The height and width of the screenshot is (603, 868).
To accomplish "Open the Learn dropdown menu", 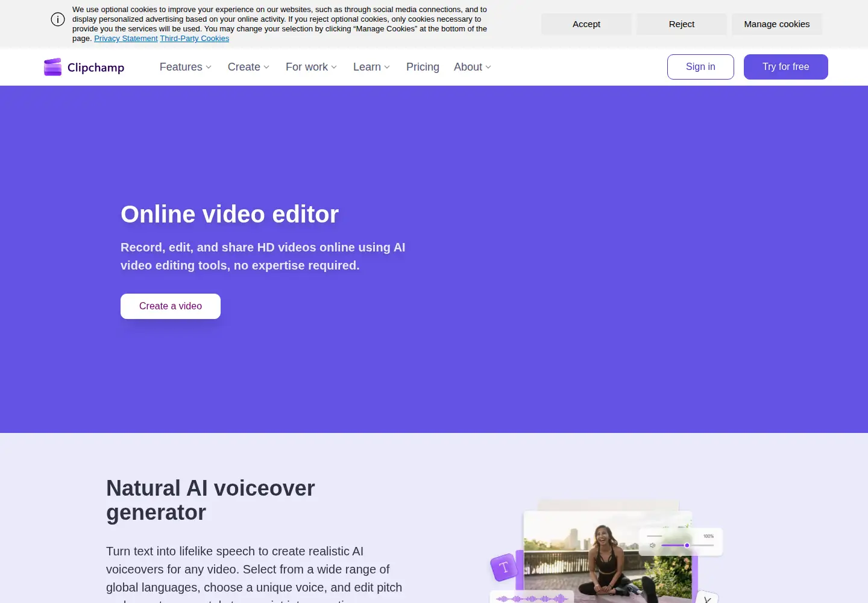I will point(372,67).
